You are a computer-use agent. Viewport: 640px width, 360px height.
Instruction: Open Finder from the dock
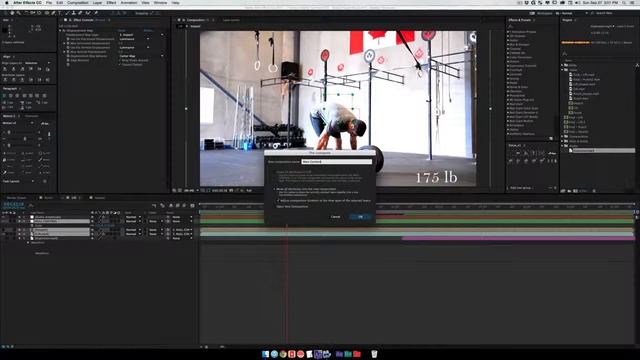(265, 354)
